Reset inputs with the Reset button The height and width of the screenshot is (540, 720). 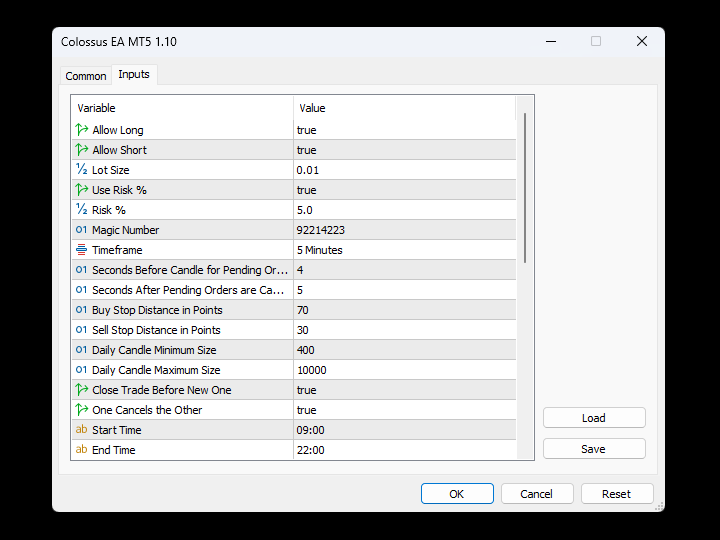pyautogui.click(x=617, y=494)
